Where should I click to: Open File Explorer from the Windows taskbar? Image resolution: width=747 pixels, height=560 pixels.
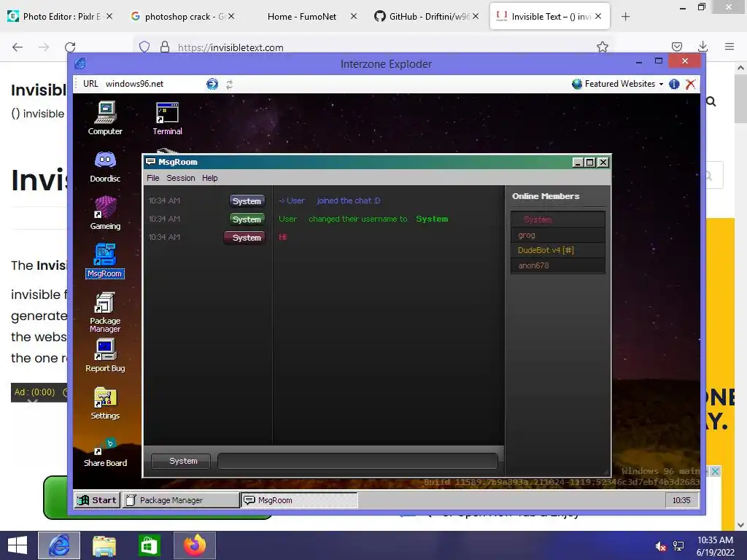(104, 545)
